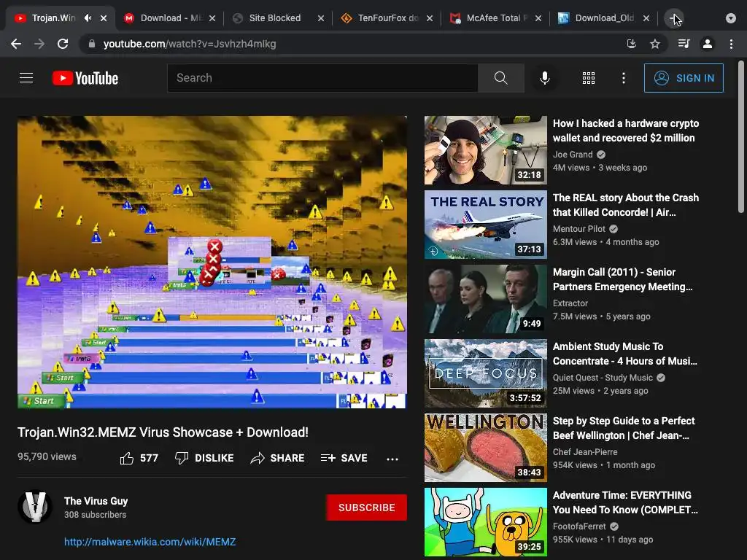Open the tab search dropdown arrow
This screenshot has height=560, width=747.
pos(731,18)
